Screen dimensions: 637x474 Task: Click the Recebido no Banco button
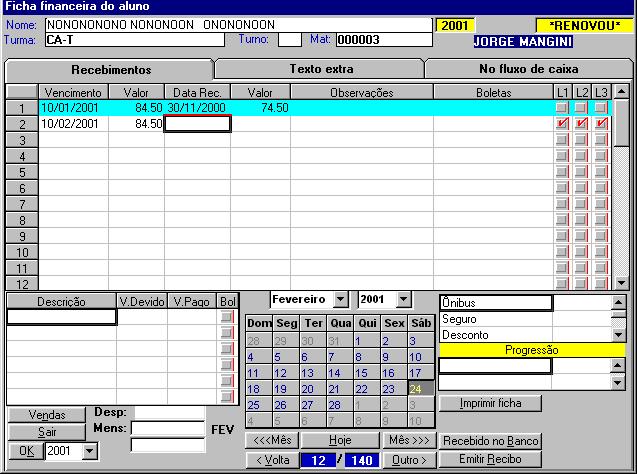click(490, 441)
